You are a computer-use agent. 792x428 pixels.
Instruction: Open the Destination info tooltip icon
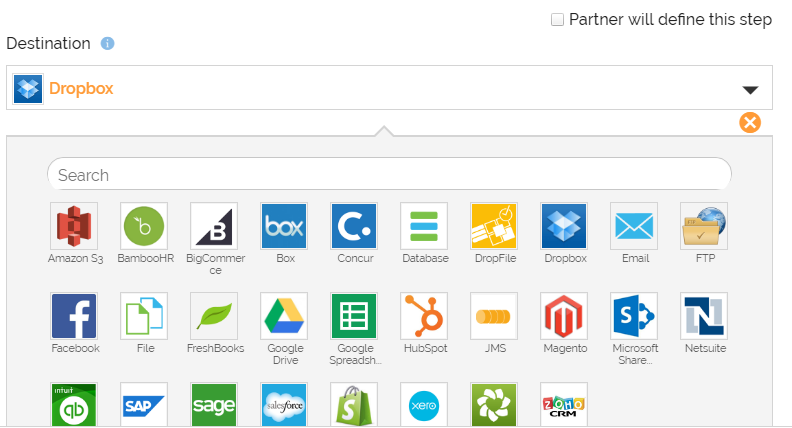(108, 44)
